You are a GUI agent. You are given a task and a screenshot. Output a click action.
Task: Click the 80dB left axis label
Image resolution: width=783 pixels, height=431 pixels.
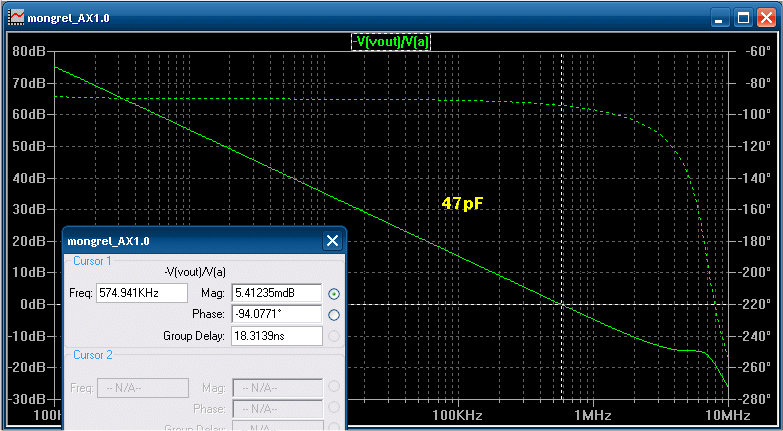tap(28, 51)
